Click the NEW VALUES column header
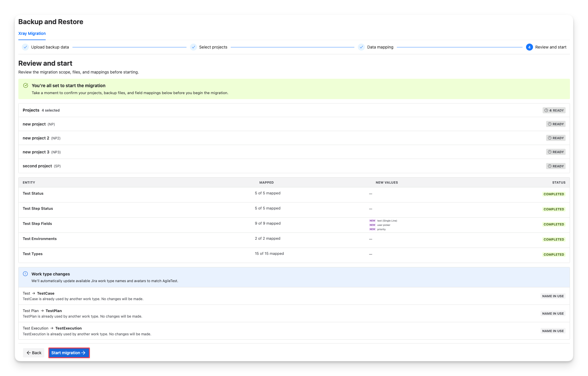588x376 pixels. (387, 182)
